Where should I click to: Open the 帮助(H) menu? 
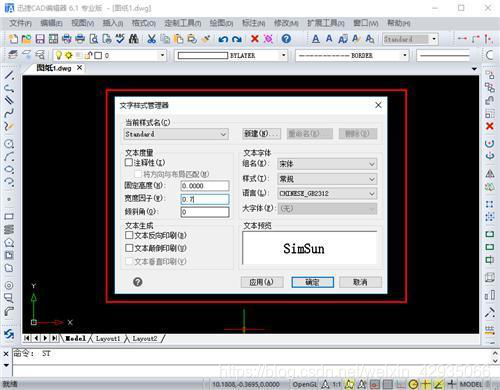pos(399,23)
